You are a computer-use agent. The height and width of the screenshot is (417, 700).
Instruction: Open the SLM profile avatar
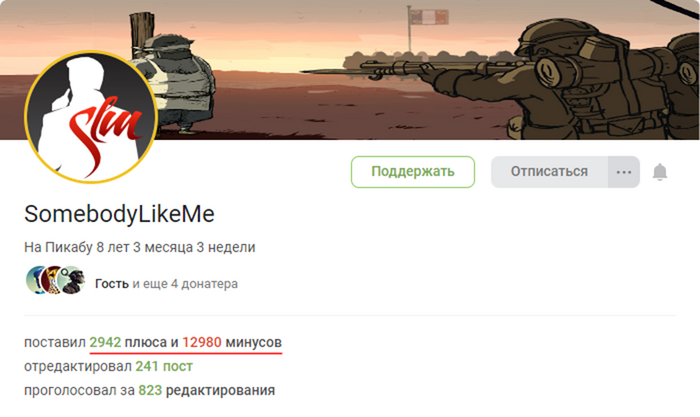[91, 117]
